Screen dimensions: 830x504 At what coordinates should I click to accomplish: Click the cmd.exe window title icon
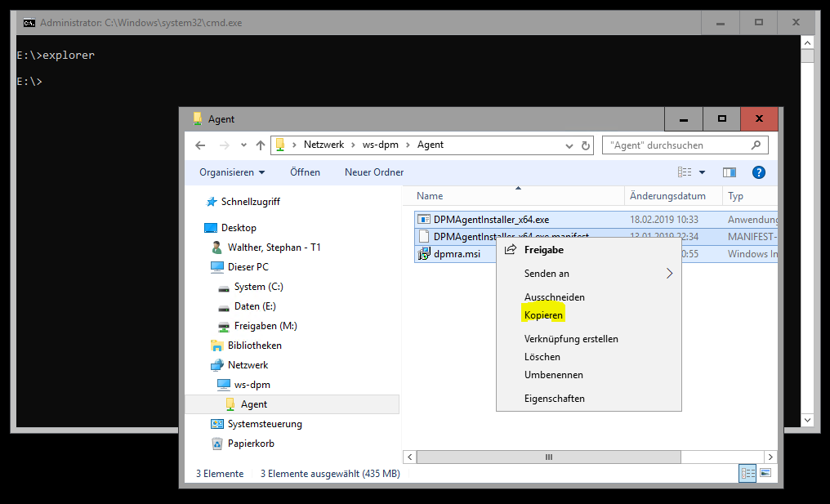29,23
